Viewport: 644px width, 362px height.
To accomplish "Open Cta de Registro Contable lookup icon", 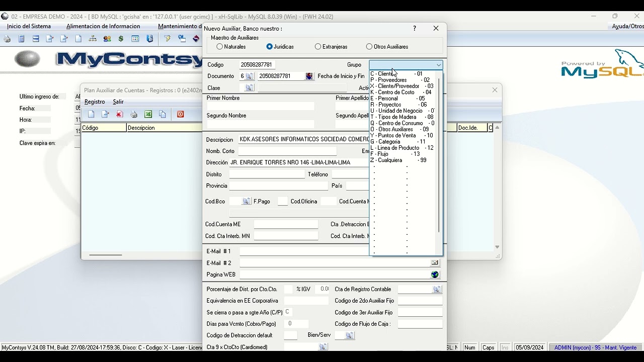I will [437, 290].
